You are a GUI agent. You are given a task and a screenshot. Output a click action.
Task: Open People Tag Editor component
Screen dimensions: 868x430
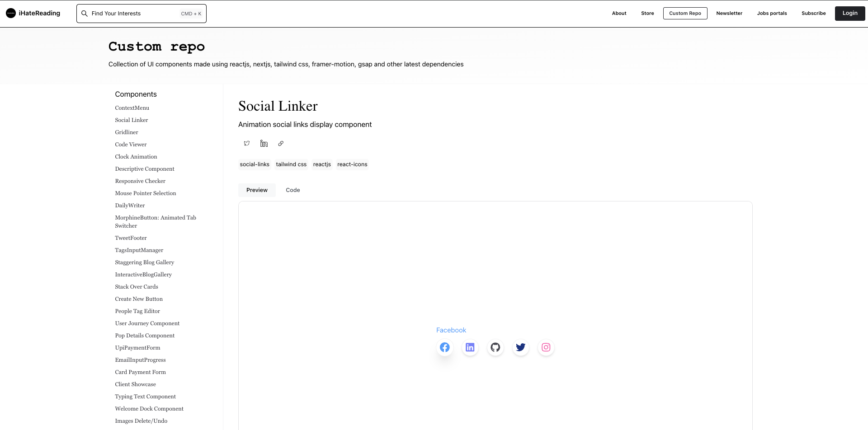pos(137,311)
